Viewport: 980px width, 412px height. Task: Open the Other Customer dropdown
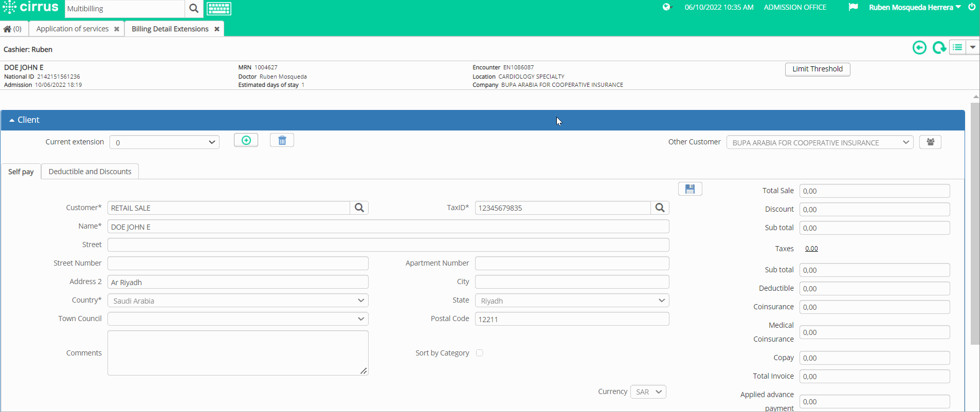820,142
